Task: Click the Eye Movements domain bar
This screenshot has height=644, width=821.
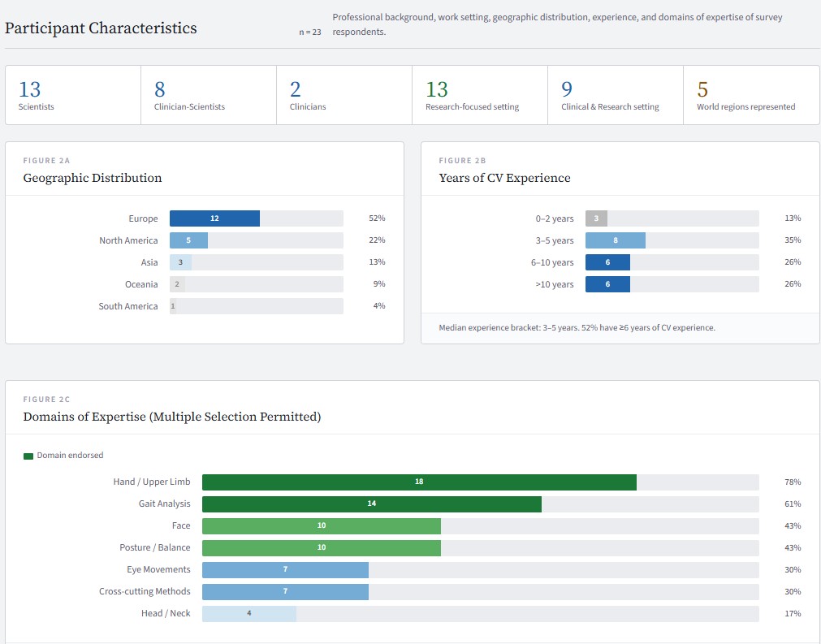Action: coord(285,570)
